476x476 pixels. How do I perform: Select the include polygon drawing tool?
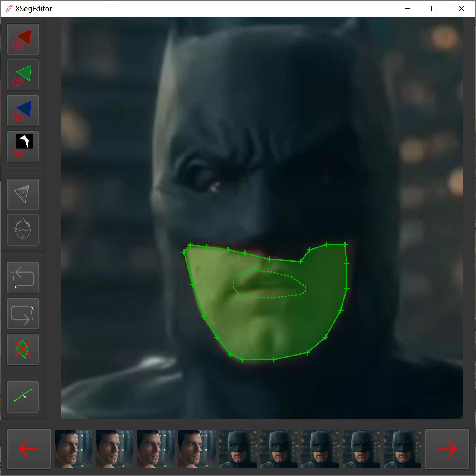coord(23,194)
